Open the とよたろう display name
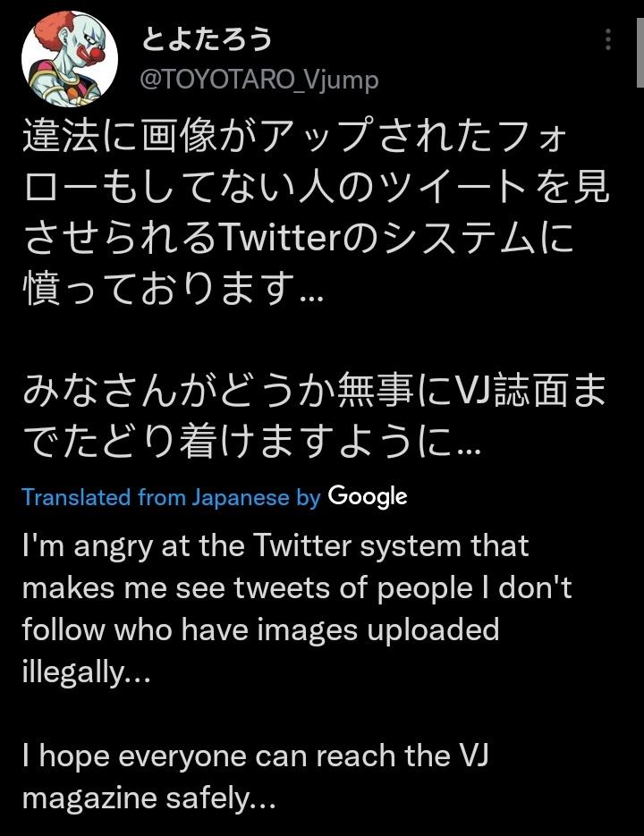Screen dimensions: 644x836 point(207,39)
